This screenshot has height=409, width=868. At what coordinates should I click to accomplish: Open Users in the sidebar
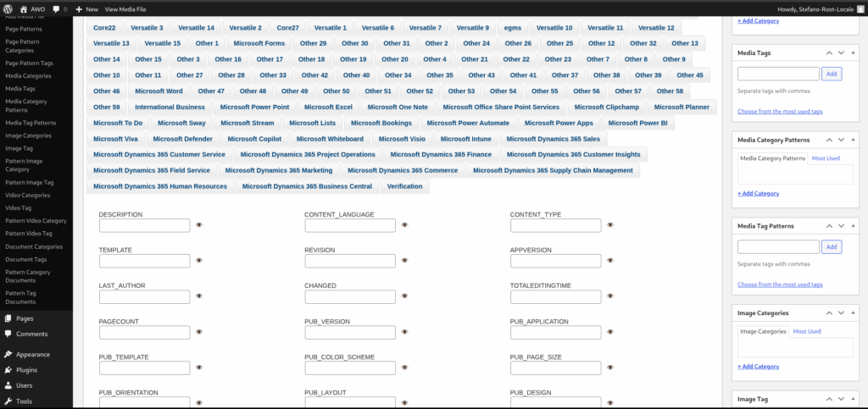coord(25,385)
